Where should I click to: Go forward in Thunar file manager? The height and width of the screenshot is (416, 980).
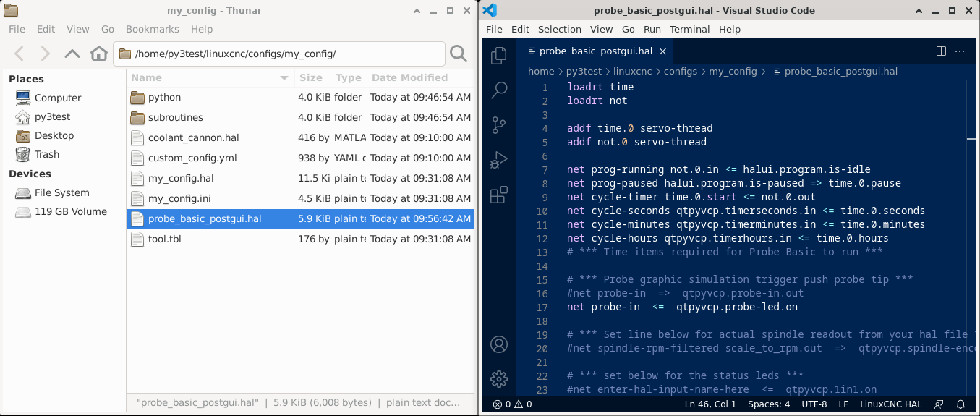(45, 54)
